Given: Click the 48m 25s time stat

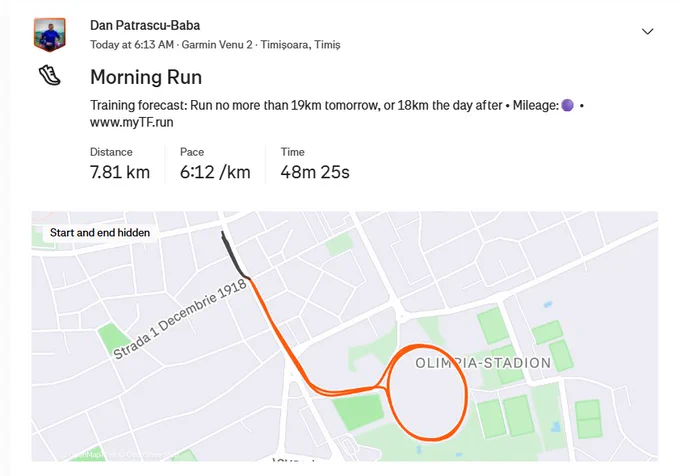Looking at the screenshot, I should pos(315,172).
